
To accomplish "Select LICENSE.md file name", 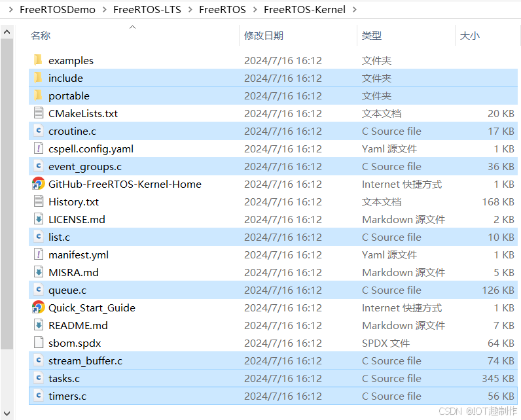I will 77,219.
